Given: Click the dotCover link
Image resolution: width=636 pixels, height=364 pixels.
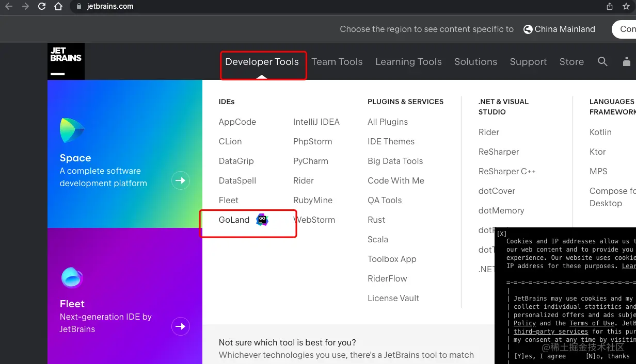Looking at the screenshot, I should 497,191.
